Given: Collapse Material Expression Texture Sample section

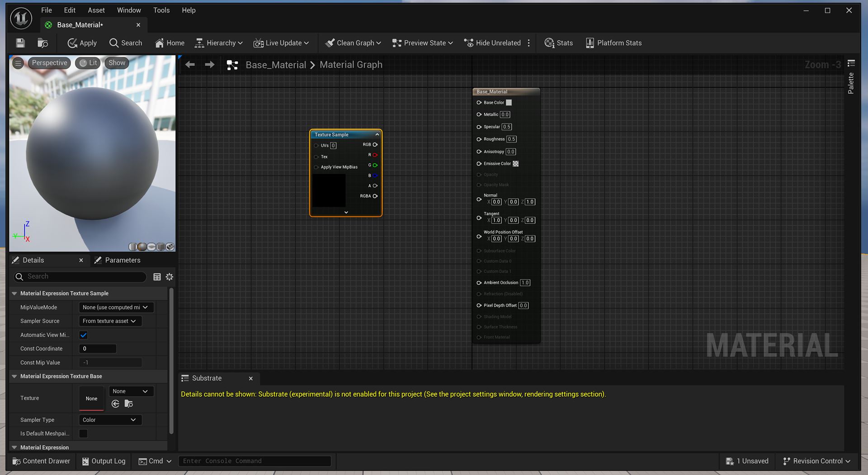Looking at the screenshot, I should [14, 294].
